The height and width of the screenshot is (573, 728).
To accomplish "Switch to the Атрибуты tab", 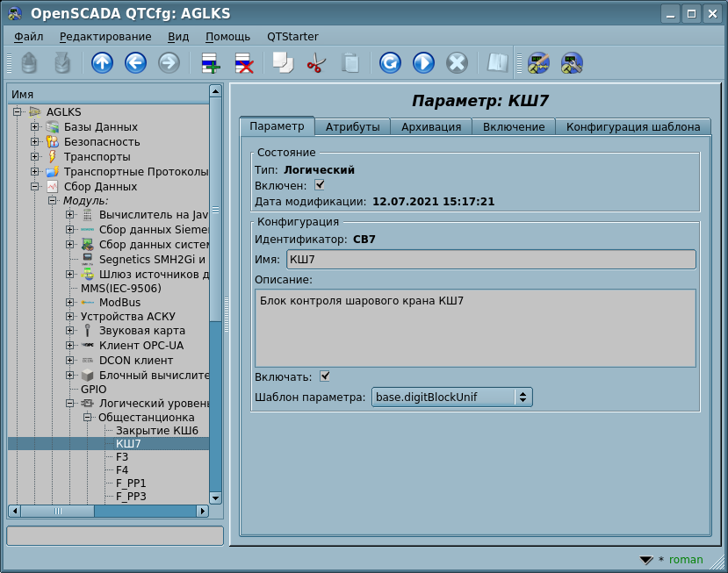I will click(352, 126).
